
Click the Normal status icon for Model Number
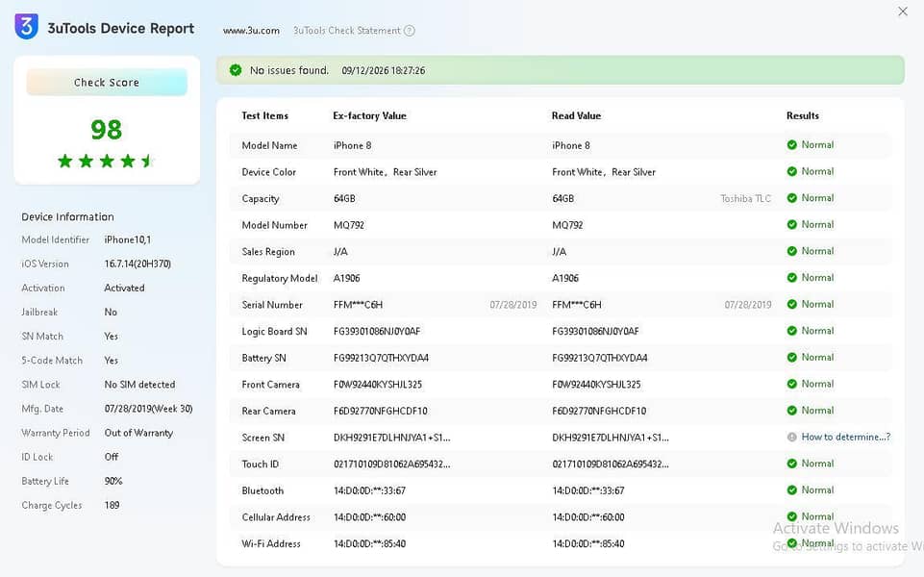pyautogui.click(x=792, y=225)
